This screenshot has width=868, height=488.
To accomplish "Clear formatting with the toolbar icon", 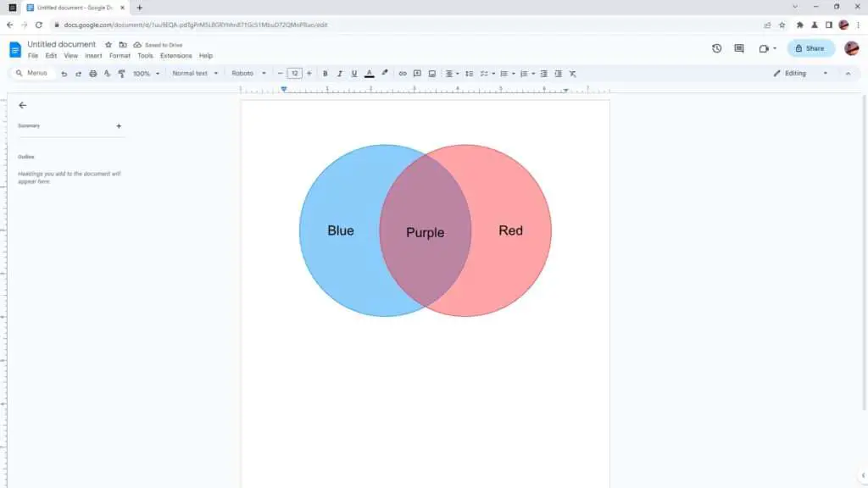I will [x=572, y=74].
